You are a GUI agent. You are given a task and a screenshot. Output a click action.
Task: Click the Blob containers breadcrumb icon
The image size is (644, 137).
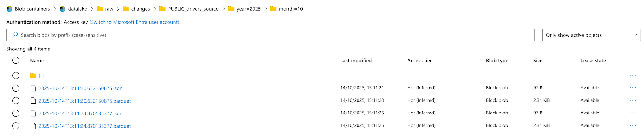pyautogui.click(x=9, y=9)
